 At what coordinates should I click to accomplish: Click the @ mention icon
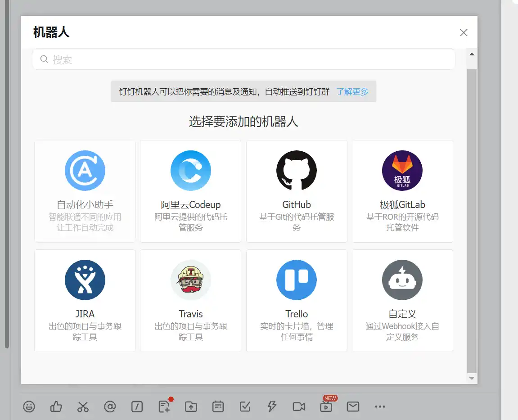110,406
